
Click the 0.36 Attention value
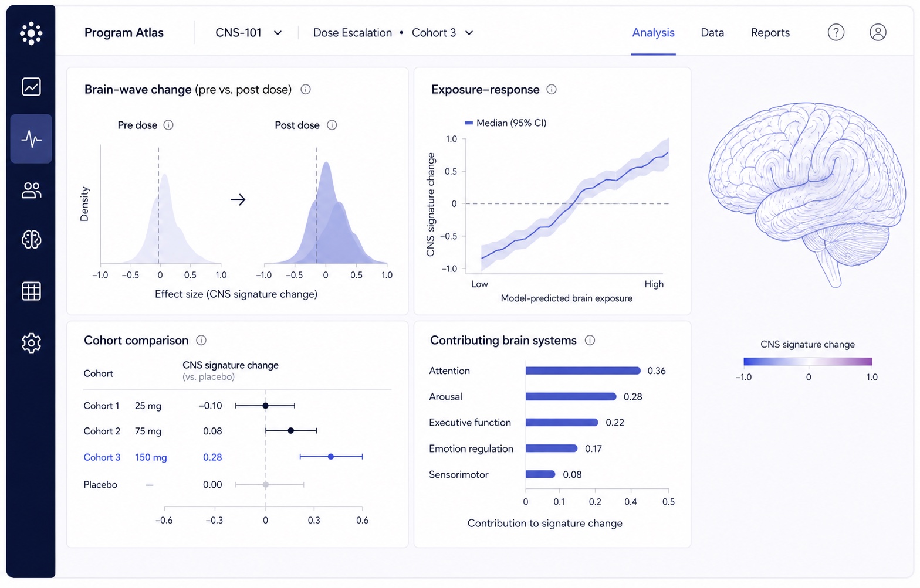(657, 371)
